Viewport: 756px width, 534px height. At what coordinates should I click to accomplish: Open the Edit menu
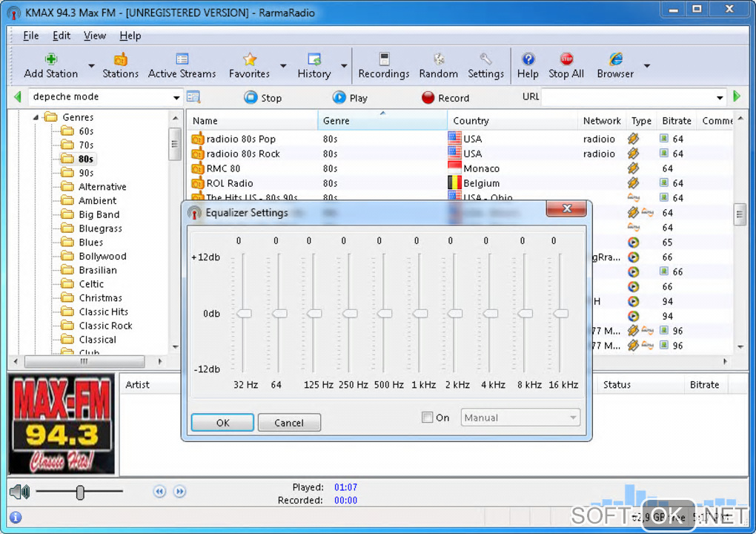coord(62,36)
